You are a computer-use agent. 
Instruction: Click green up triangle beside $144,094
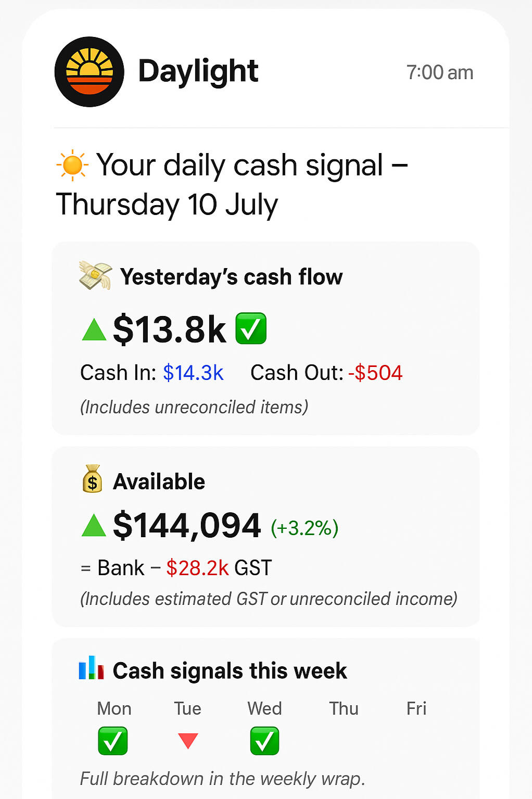tap(94, 526)
